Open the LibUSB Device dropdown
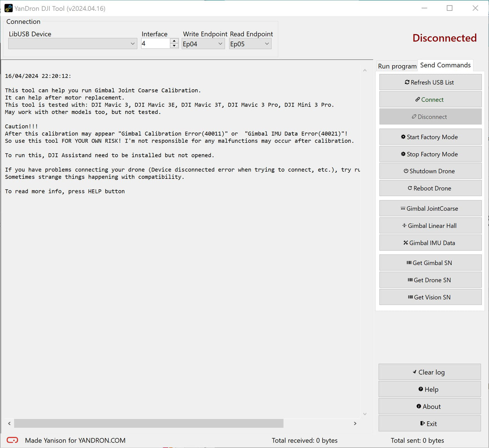 point(72,44)
